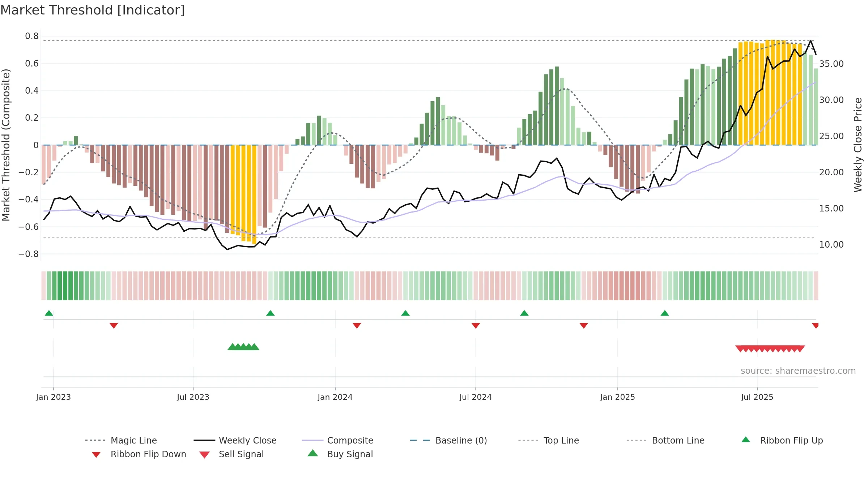Click the red flip-down triangle just after Jan 2024
Screen dimensions: 868x488
point(357,326)
